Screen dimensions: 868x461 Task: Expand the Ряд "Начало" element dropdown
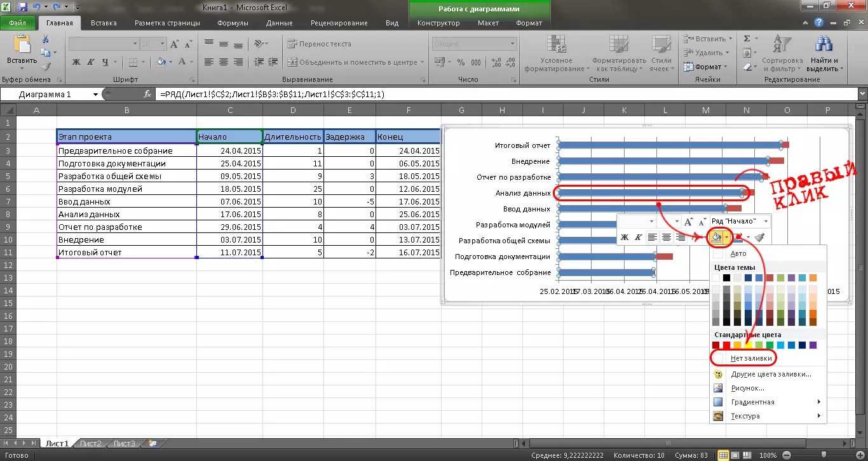point(766,222)
